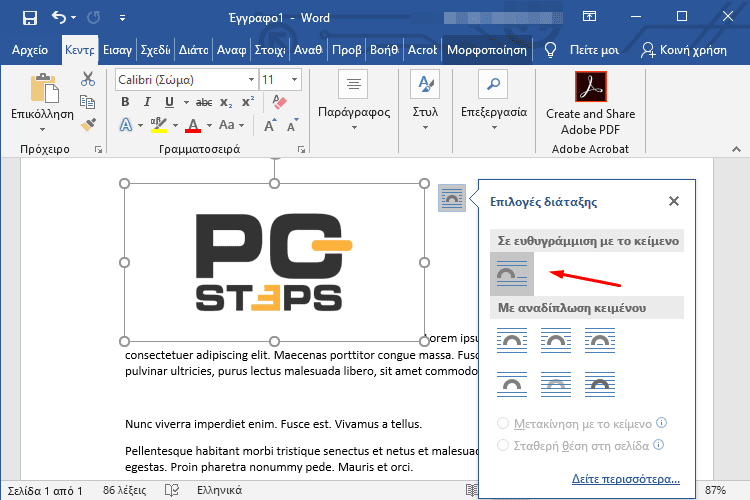The height and width of the screenshot is (500, 750).
Task: Select Μετακίνηση με το κείμενο radio button
Action: click(503, 423)
